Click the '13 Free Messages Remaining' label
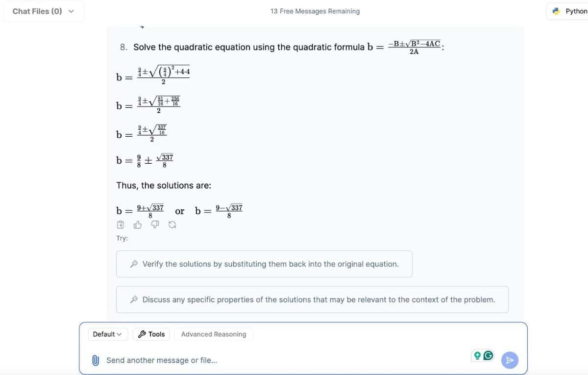This screenshot has width=588, height=375. click(x=315, y=11)
